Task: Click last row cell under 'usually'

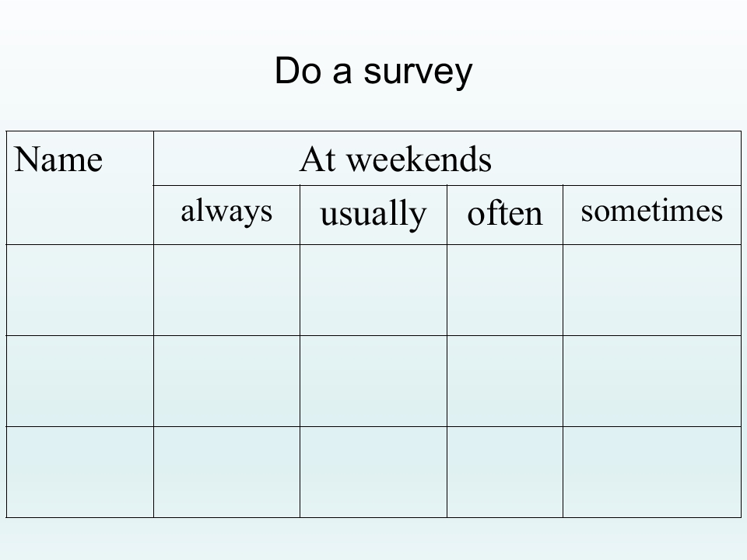Action: (373, 472)
